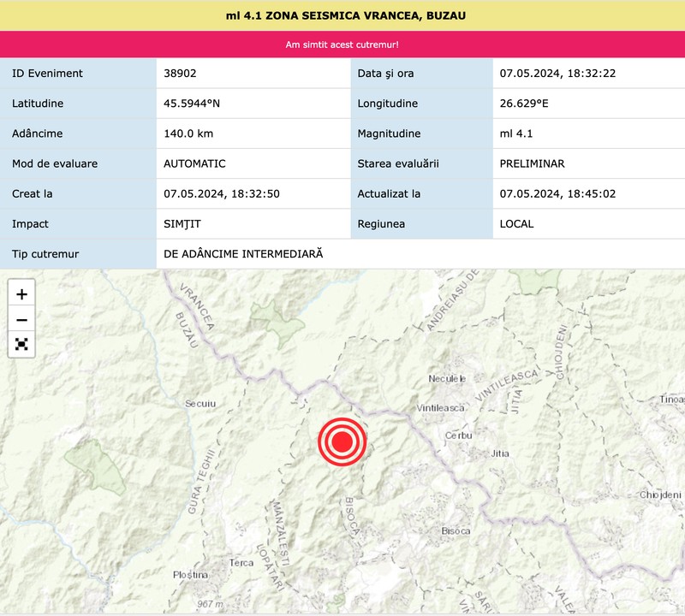Click the Chiojdeni village label on map
The height and width of the screenshot is (616, 685).
coord(660,495)
